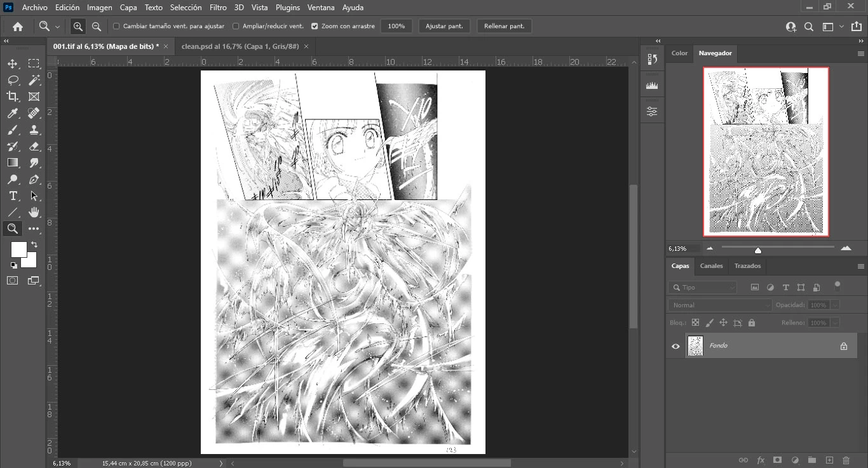Open Capas panel options menu
Viewport: 868px width, 468px height.
(x=861, y=267)
